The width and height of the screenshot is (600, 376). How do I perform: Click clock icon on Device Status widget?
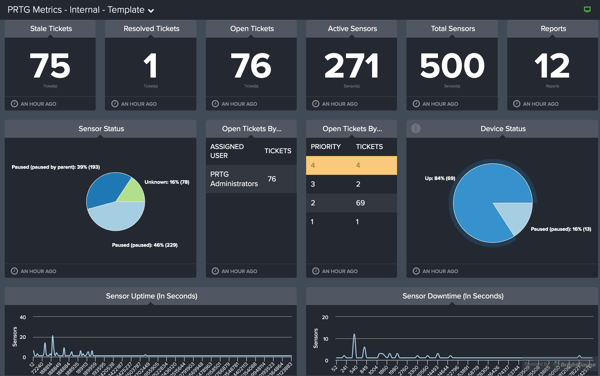[x=416, y=271]
